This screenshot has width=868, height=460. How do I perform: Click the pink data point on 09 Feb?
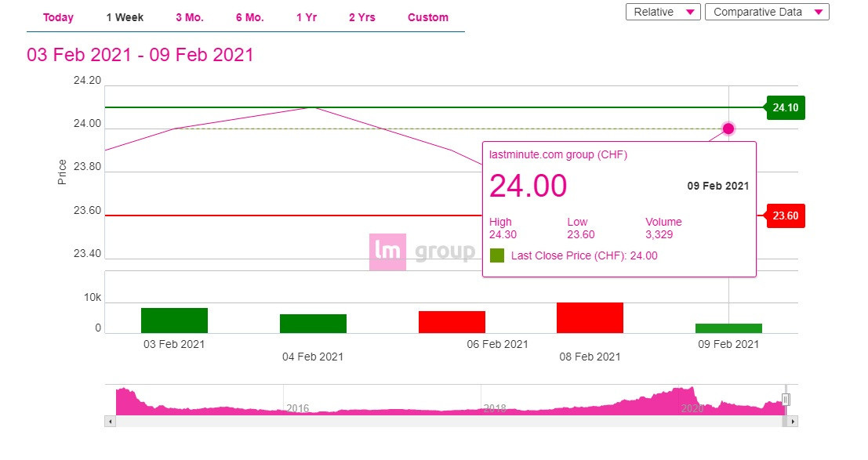click(x=728, y=129)
